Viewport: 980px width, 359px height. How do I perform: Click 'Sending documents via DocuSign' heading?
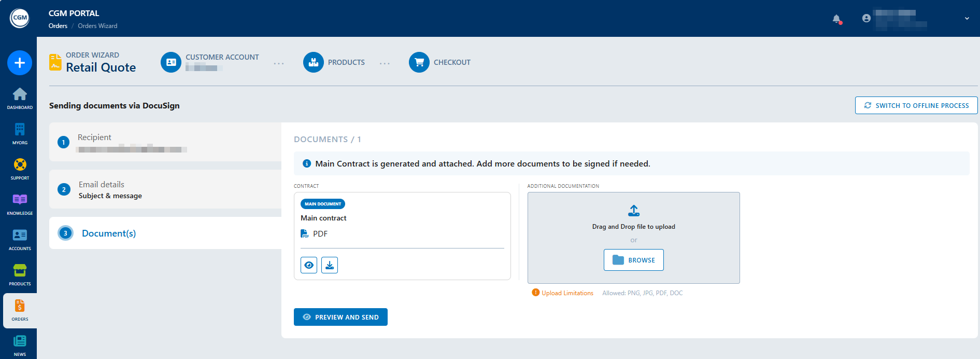click(x=115, y=105)
